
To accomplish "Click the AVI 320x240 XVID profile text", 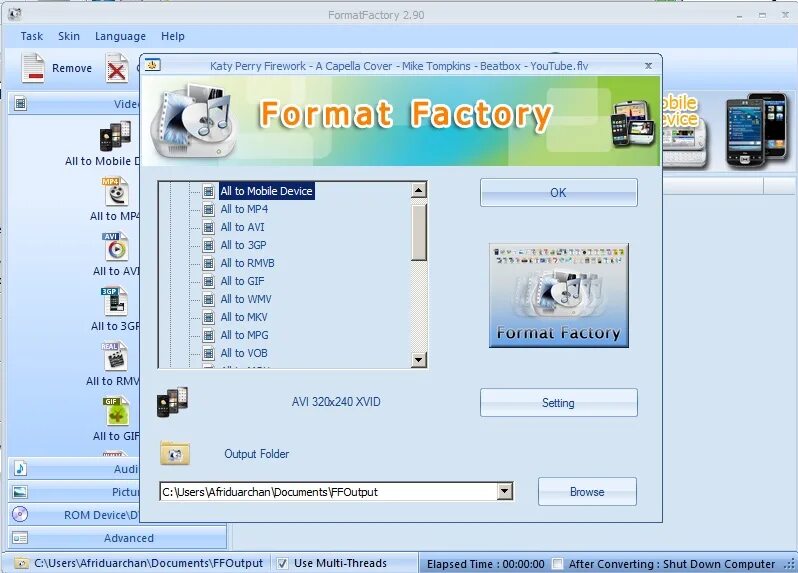I will tap(336, 402).
